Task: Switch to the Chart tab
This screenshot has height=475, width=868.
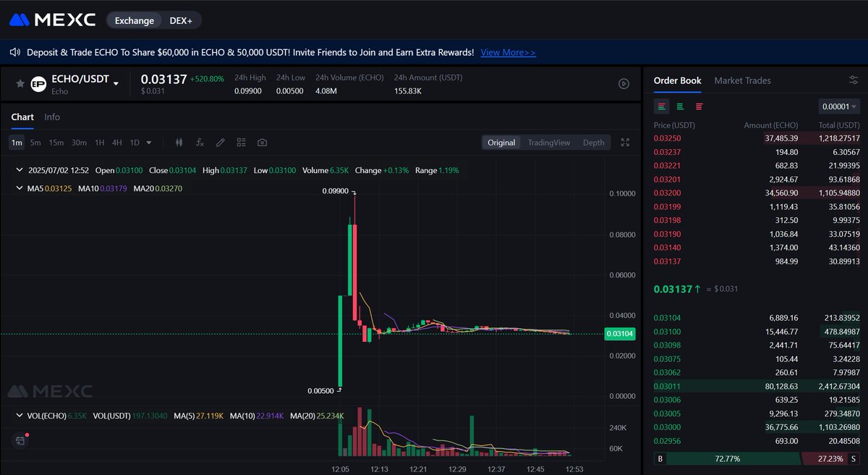Action: (x=22, y=117)
